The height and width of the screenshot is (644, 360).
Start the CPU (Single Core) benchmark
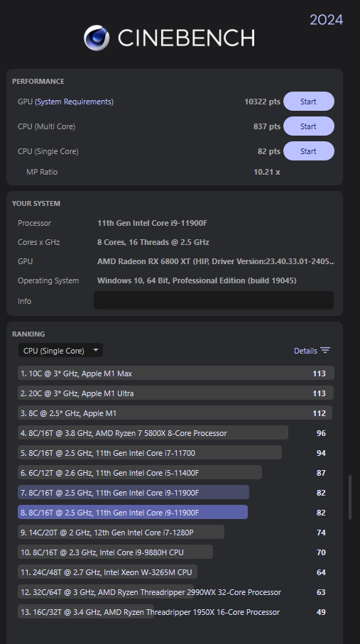click(309, 151)
